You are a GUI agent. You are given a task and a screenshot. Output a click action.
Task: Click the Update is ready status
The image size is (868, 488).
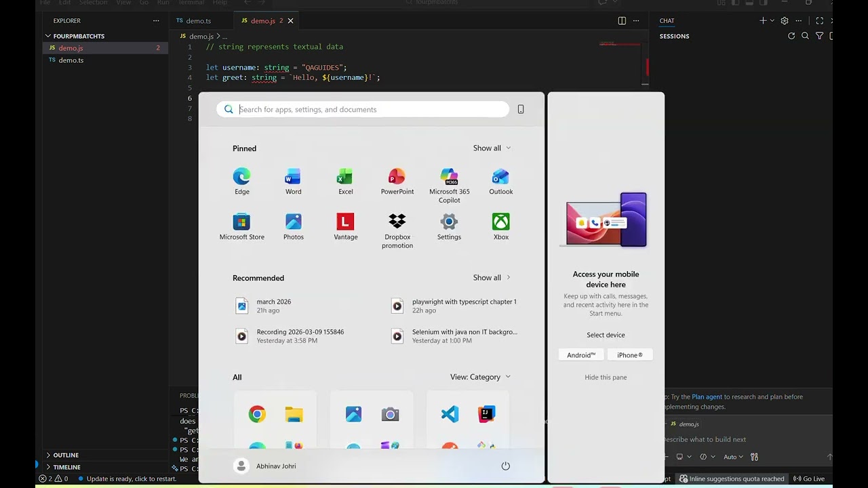click(x=127, y=479)
